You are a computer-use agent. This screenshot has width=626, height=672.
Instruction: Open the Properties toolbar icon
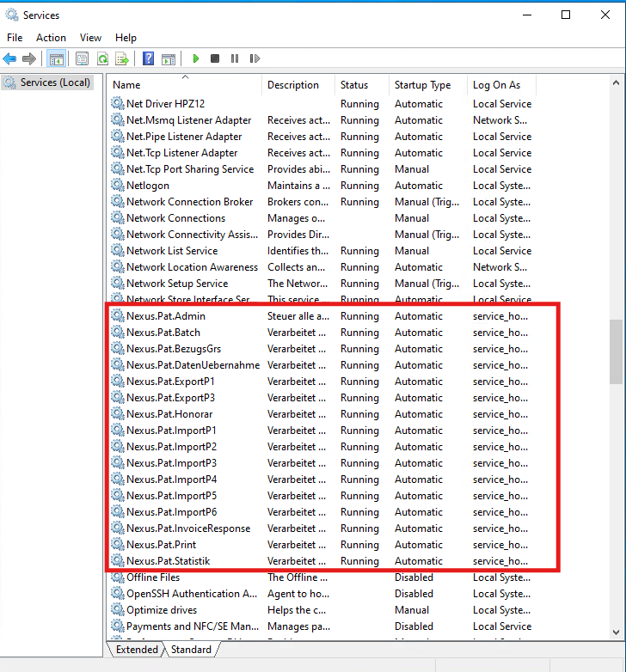pyautogui.click(x=82, y=58)
